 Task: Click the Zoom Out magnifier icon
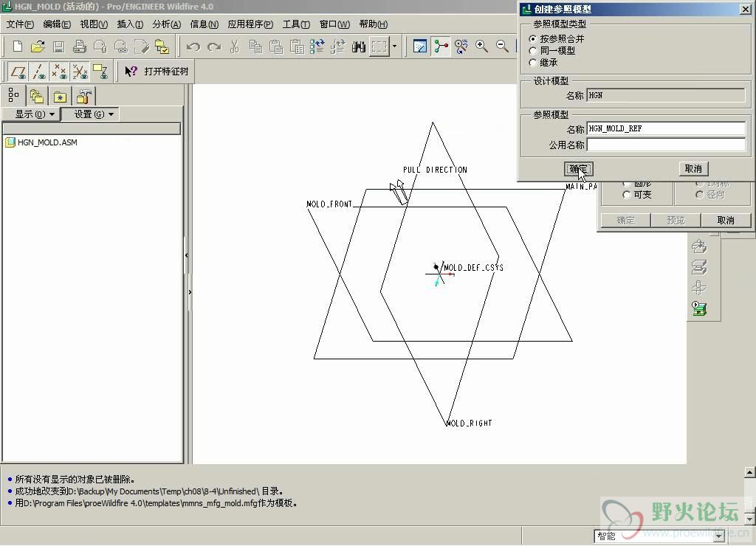point(502,46)
